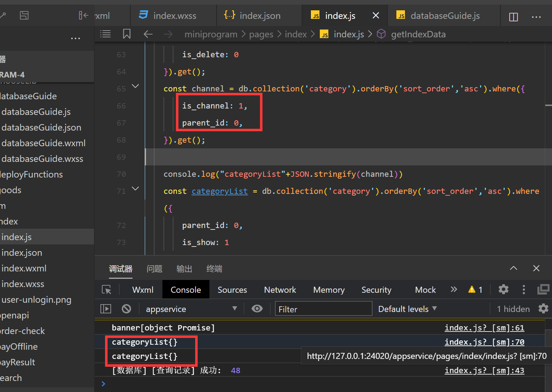The width and height of the screenshot is (552, 392).
Task: Open the appservice context dropdown
Action: click(191, 309)
